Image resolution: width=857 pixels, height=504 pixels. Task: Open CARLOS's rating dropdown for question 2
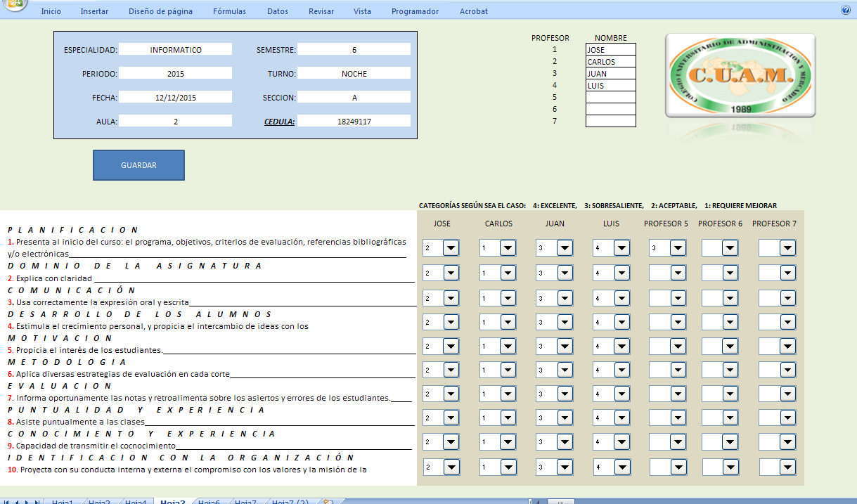507,273
